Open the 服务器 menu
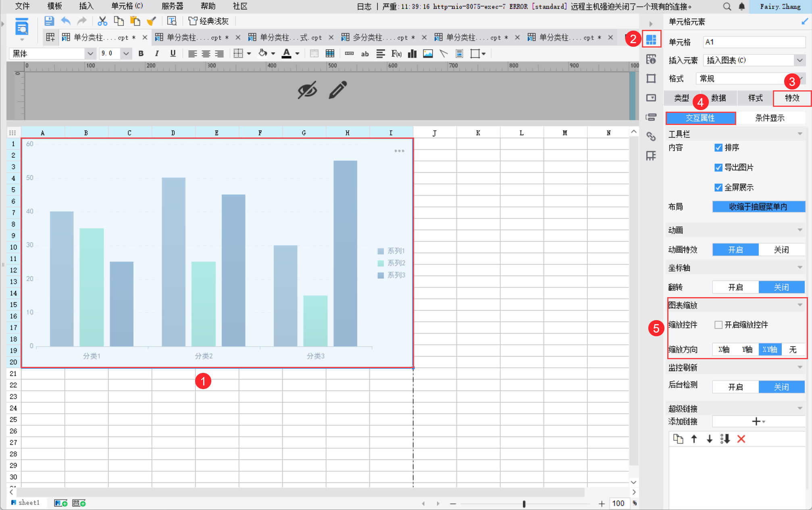Screen dimensions: 812x510 (172, 6)
